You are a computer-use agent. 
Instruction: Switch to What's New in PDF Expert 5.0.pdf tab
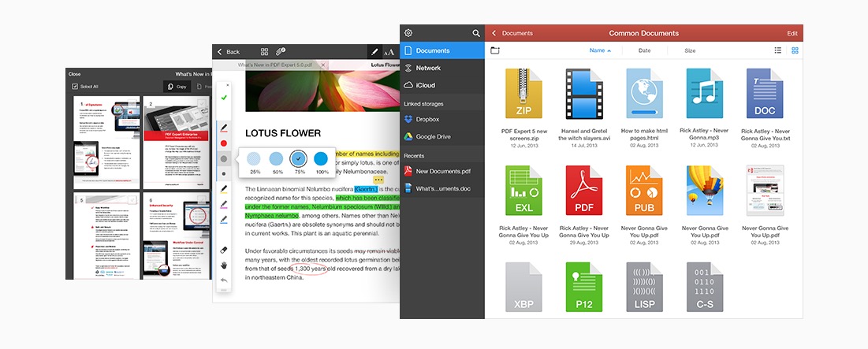click(x=274, y=65)
